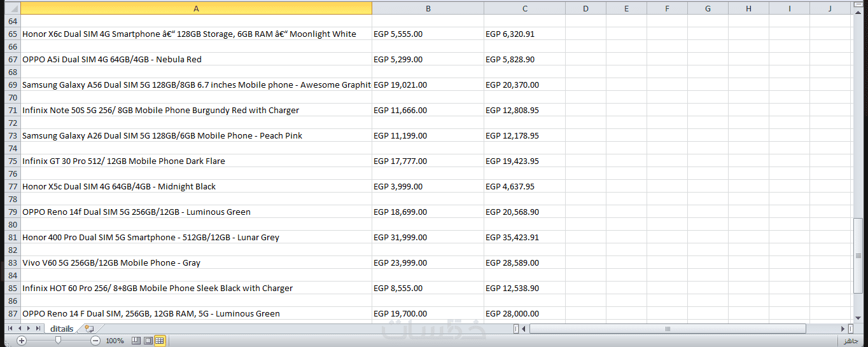Click horizontal scrollbar right arrow
868x347 pixels.
(x=843, y=329)
